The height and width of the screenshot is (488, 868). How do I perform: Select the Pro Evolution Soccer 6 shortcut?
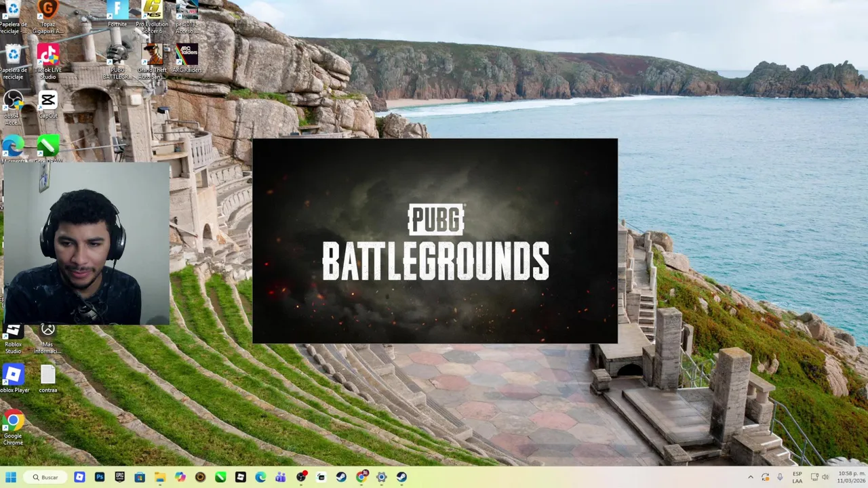[152, 17]
